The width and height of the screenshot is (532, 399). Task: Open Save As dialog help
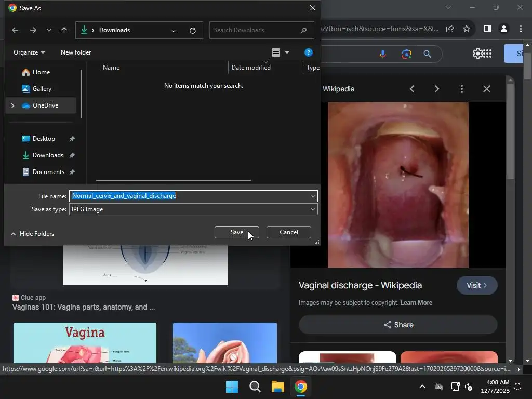309,52
